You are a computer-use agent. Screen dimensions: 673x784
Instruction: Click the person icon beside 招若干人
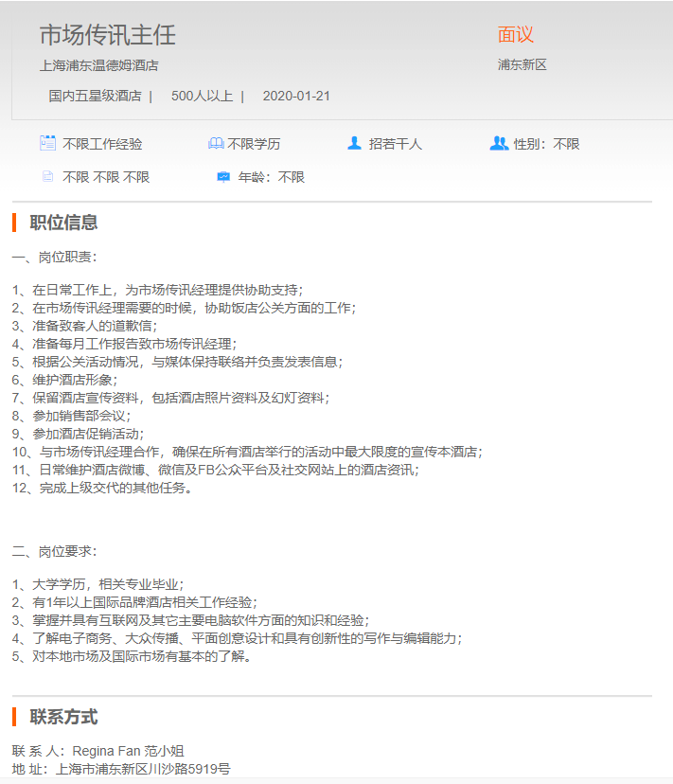(354, 143)
